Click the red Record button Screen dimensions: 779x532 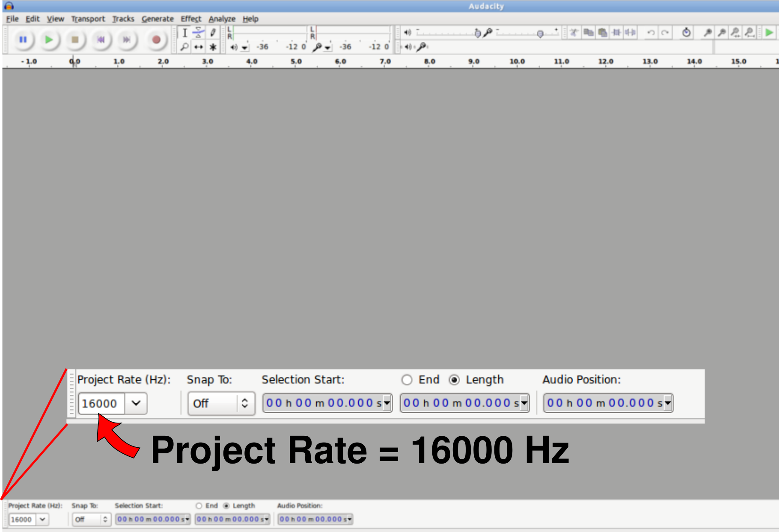pos(156,40)
